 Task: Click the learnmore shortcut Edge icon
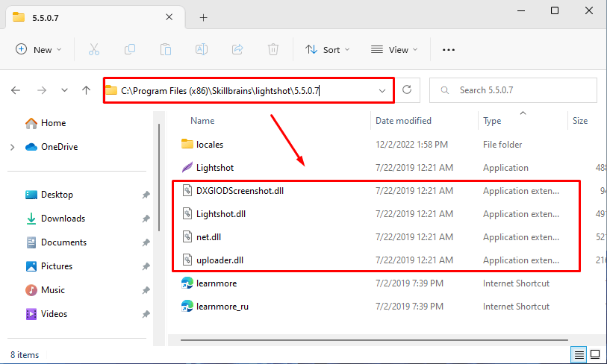point(187,283)
